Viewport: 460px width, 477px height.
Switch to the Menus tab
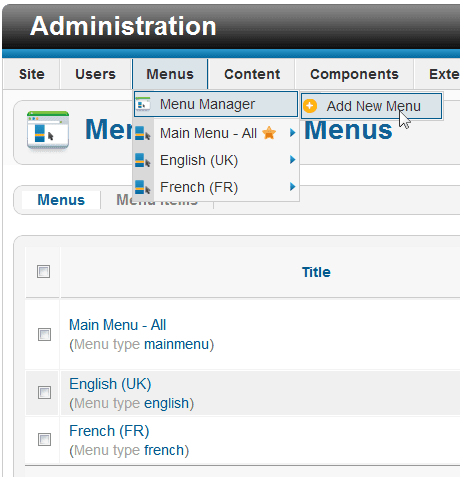tap(61, 200)
